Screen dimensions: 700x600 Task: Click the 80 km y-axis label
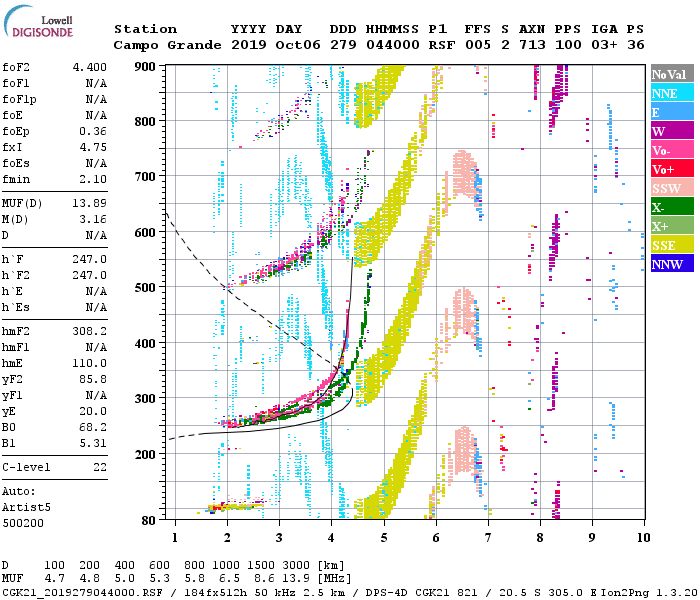(149, 521)
